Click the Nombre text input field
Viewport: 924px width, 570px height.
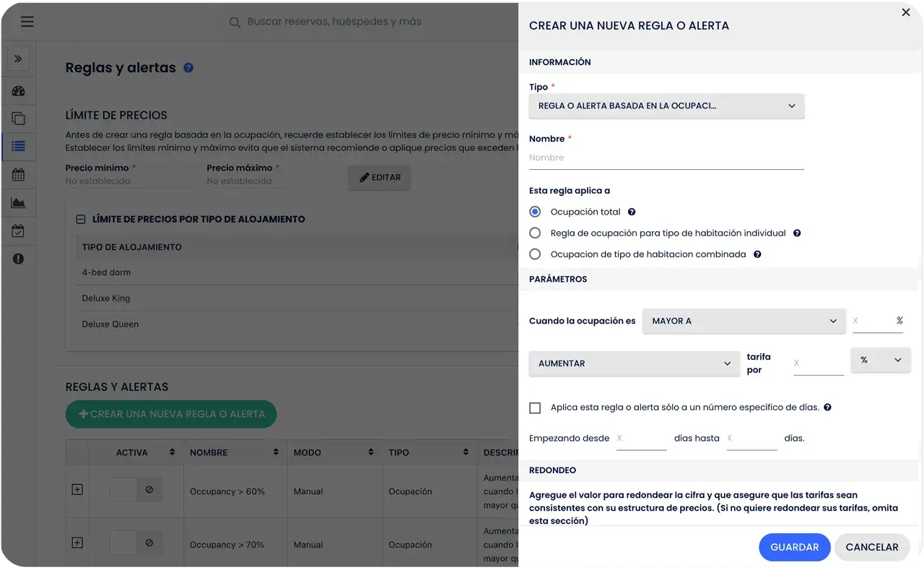point(666,158)
